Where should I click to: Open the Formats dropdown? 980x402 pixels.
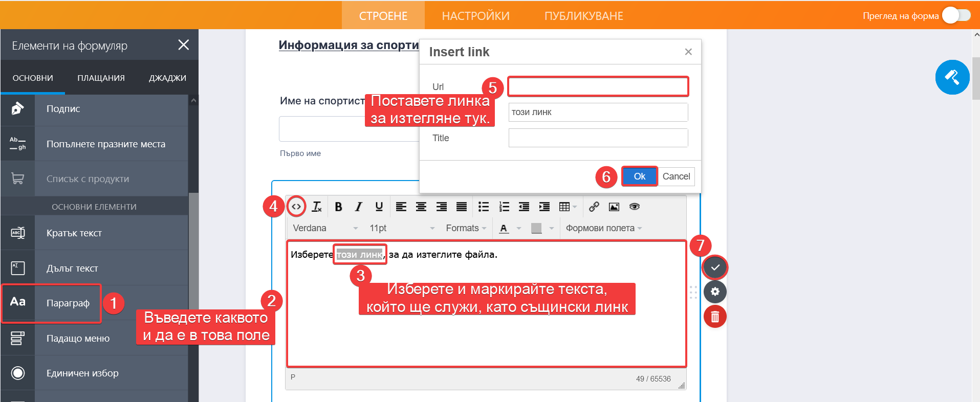[466, 228]
